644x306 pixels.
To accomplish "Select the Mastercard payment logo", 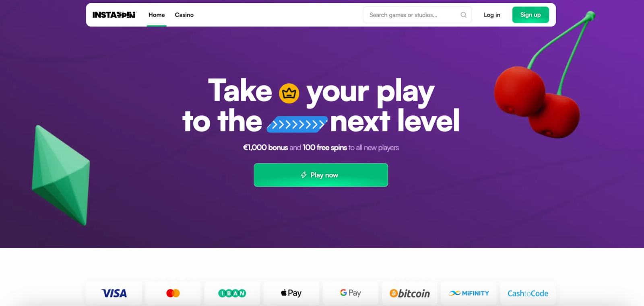I will 173,293.
